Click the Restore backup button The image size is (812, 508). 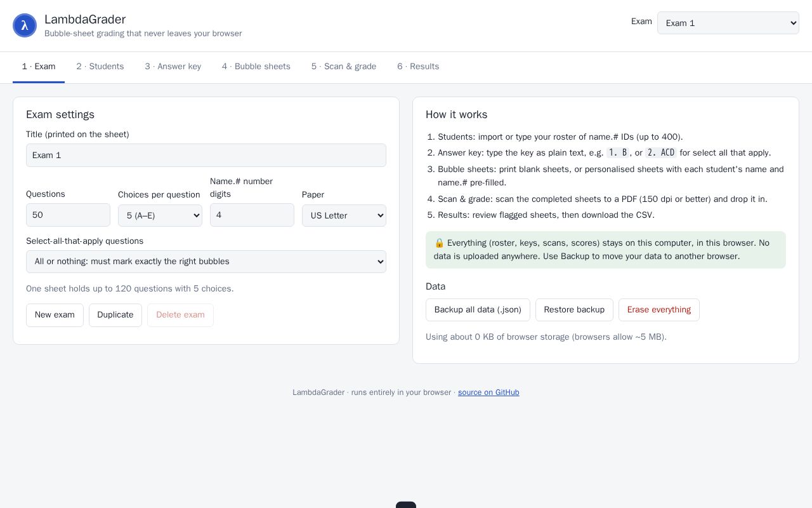coord(574,310)
